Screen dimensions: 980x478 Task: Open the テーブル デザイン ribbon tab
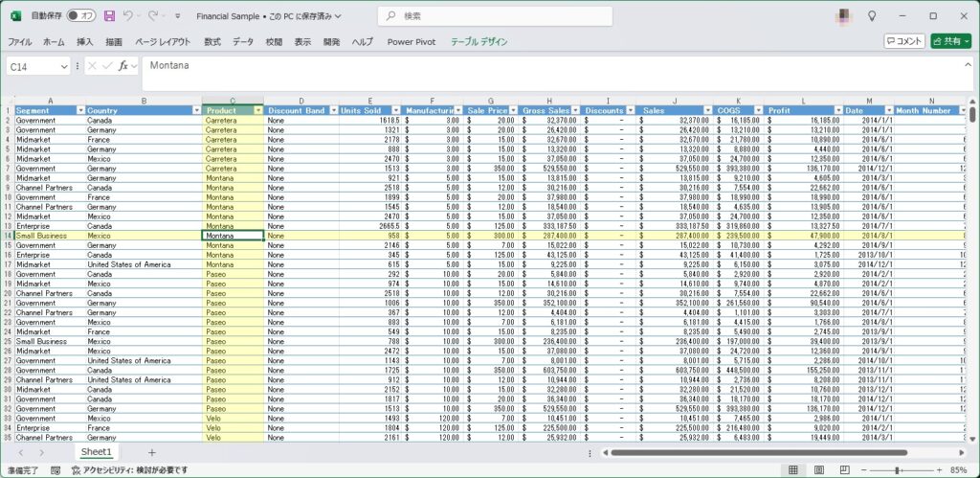pos(479,42)
